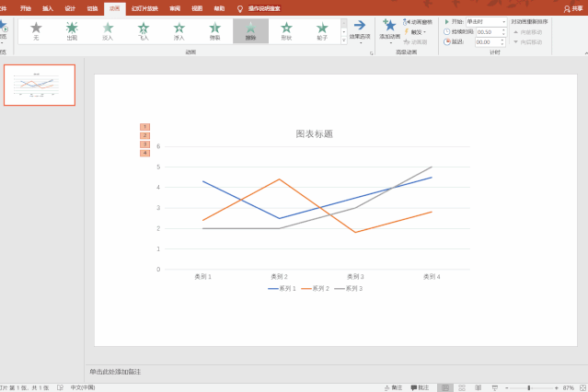Click the 87% zoom level
The height and width of the screenshot is (392, 588).
[x=568, y=388]
